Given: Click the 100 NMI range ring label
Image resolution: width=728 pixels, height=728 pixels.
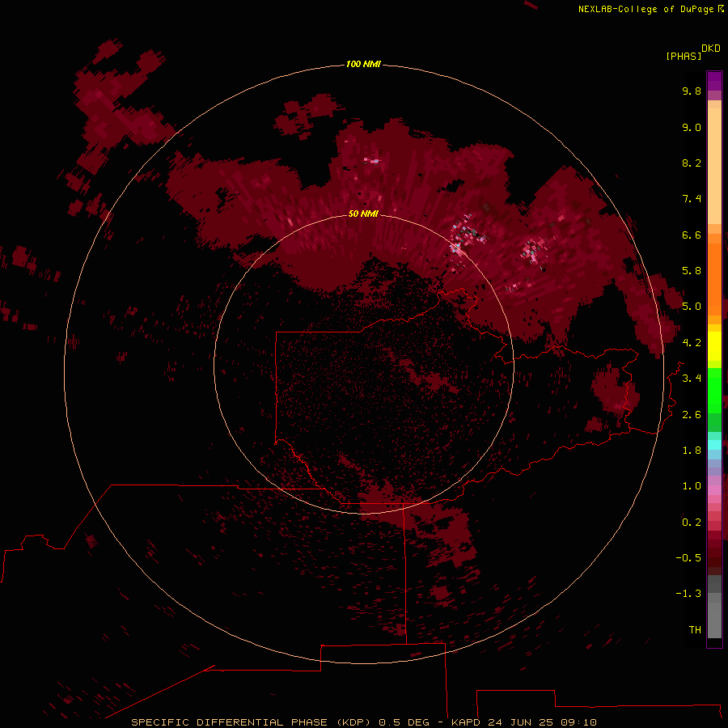Looking at the screenshot, I should pyautogui.click(x=363, y=64).
